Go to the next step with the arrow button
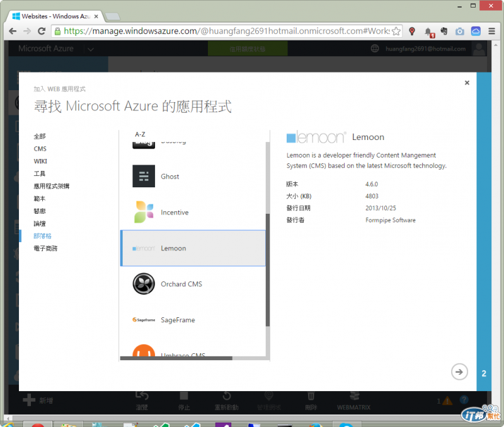Screen dimensions: 504x427 (459, 371)
